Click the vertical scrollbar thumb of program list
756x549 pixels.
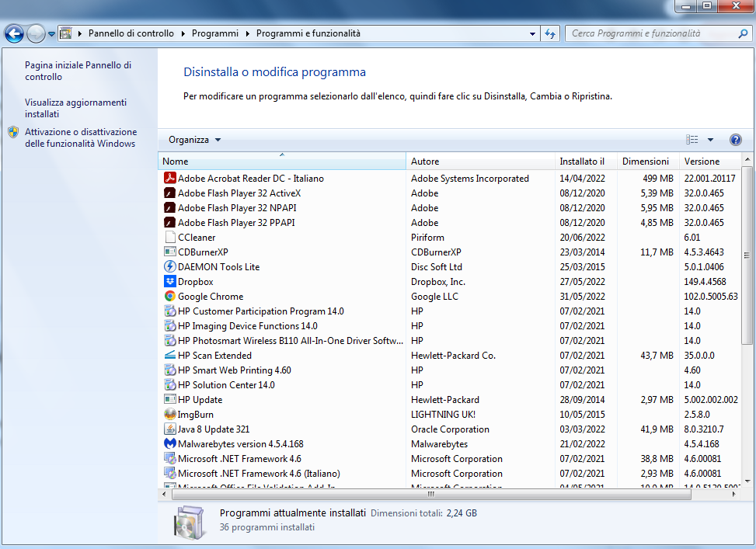tap(747, 255)
